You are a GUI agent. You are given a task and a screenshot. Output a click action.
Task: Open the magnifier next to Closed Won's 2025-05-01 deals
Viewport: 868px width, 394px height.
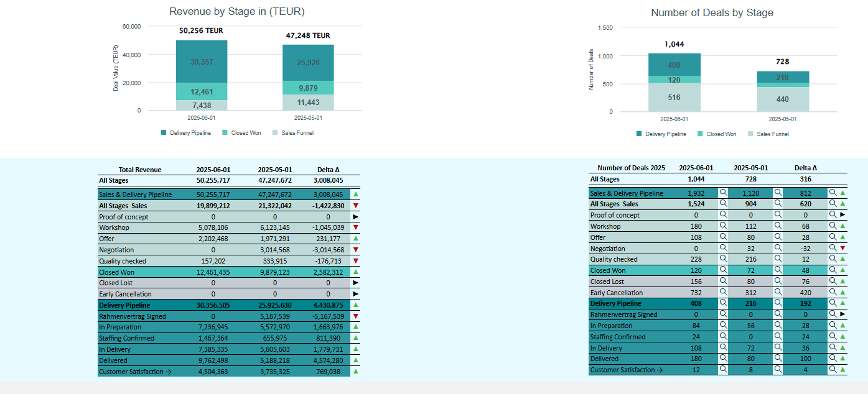pos(777,270)
